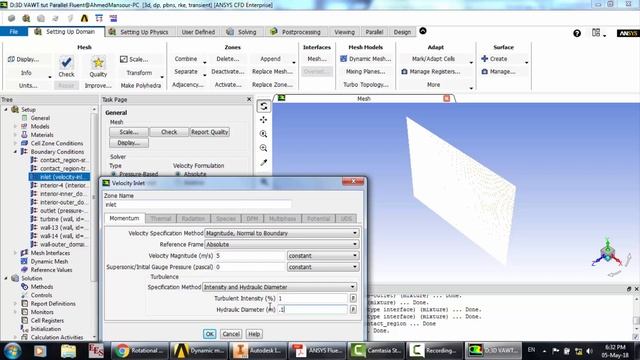Viewport: 640px width, 360px height.
Task: Close the Mesh graphics tab
Action: [x=447, y=98]
